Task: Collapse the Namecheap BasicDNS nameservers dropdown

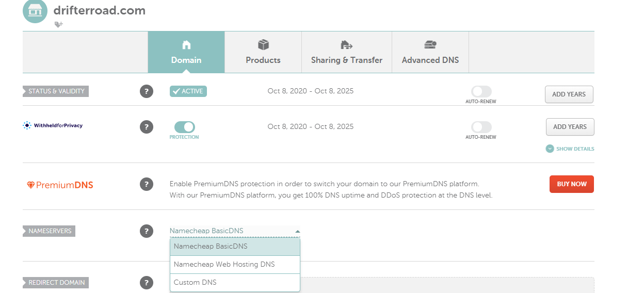Action: tap(235, 231)
